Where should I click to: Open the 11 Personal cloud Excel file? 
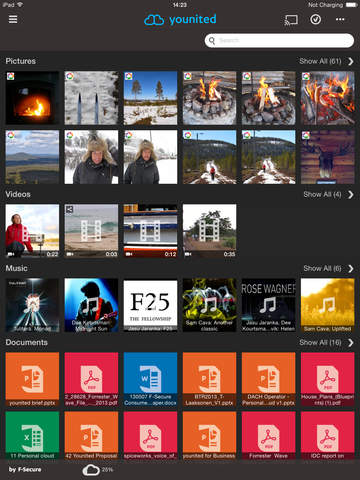32,435
